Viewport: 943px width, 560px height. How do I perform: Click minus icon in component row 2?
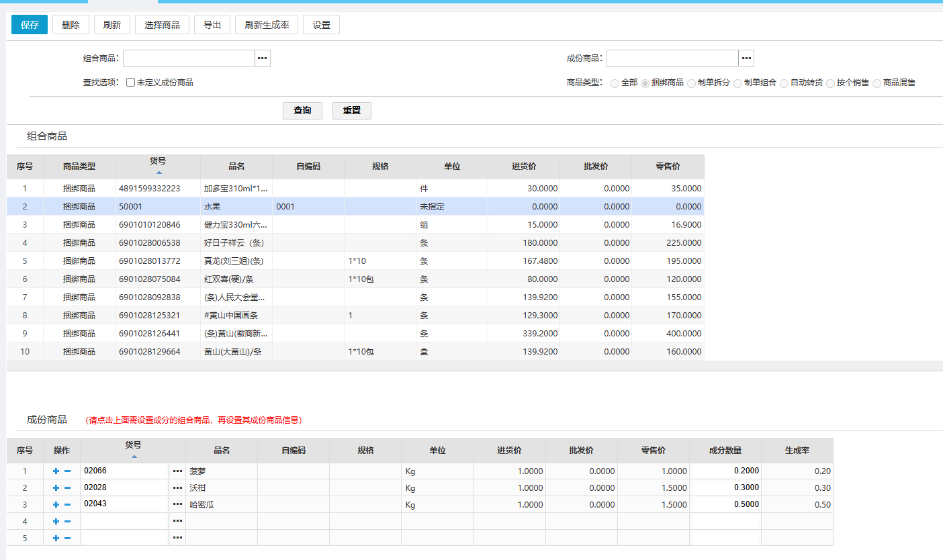(x=67, y=488)
